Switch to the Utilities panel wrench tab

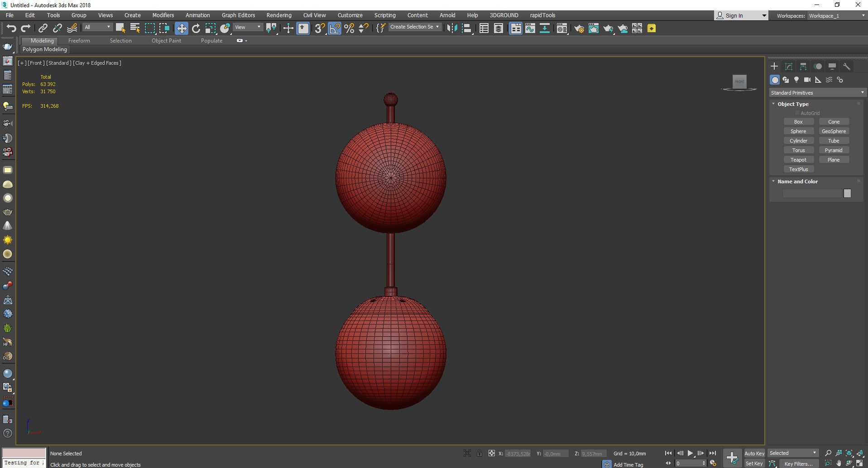[x=847, y=67]
